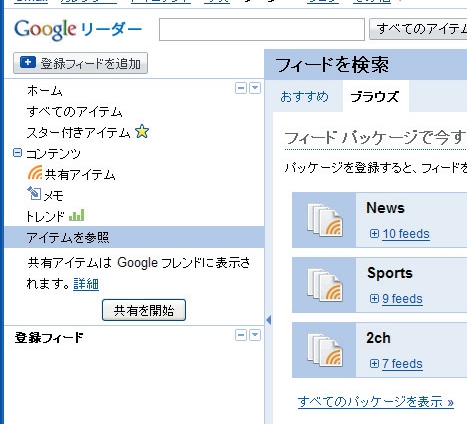This screenshot has height=424, width=467.
Task: Minimize the 登録フィード section with minus button
Action: point(241,335)
